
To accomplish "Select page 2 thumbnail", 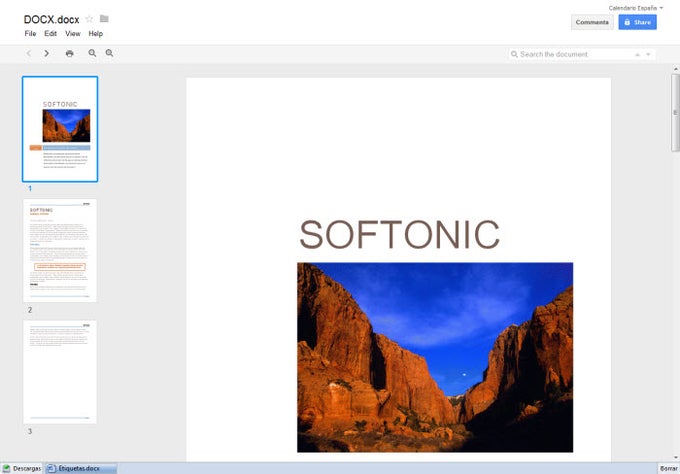I will tap(60, 251).
